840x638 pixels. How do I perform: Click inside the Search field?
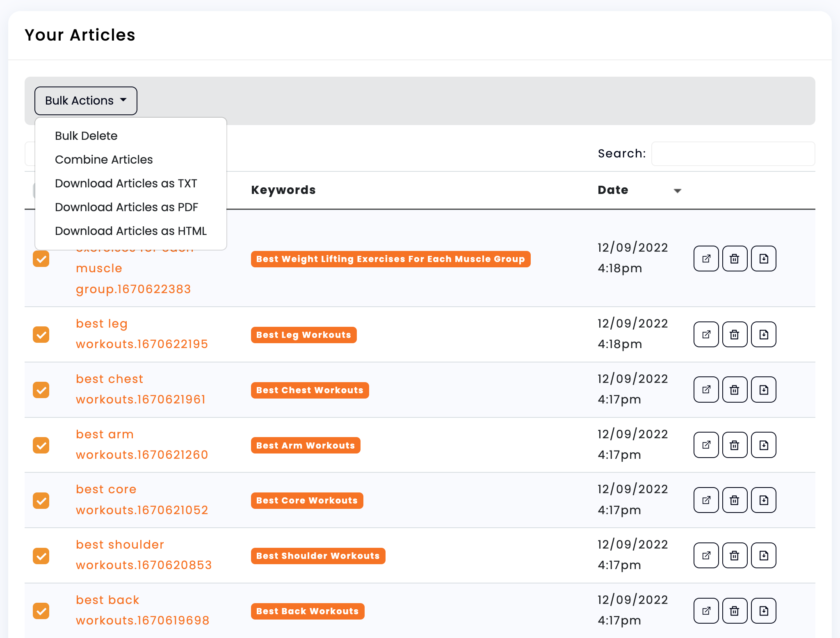pos(733,153)
